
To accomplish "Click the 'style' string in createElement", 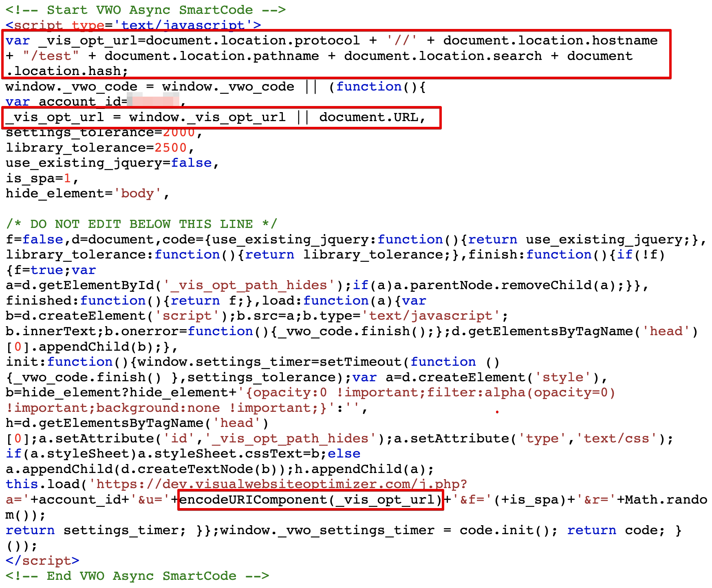I will point(562,377).
